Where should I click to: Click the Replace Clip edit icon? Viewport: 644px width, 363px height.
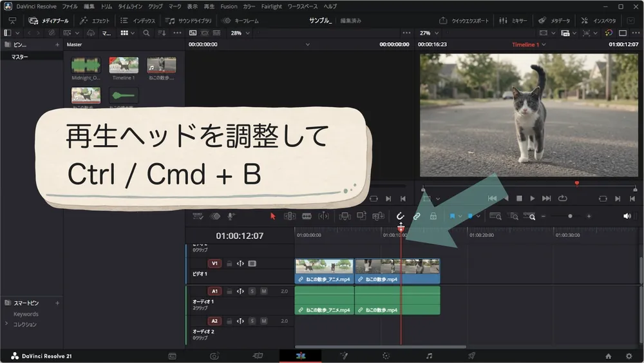point(378,216)
